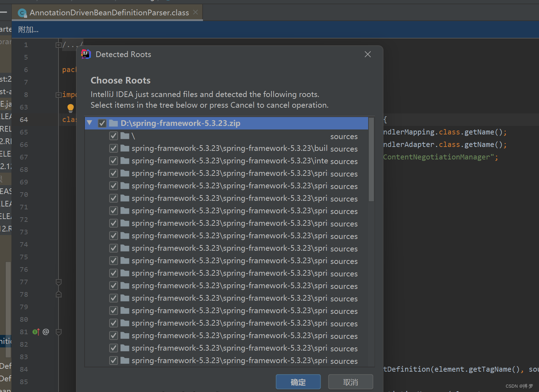The height and width of the screenshot is (392, 539).
Task: Close the Detected Roots dialog
Action: [368, 54]
